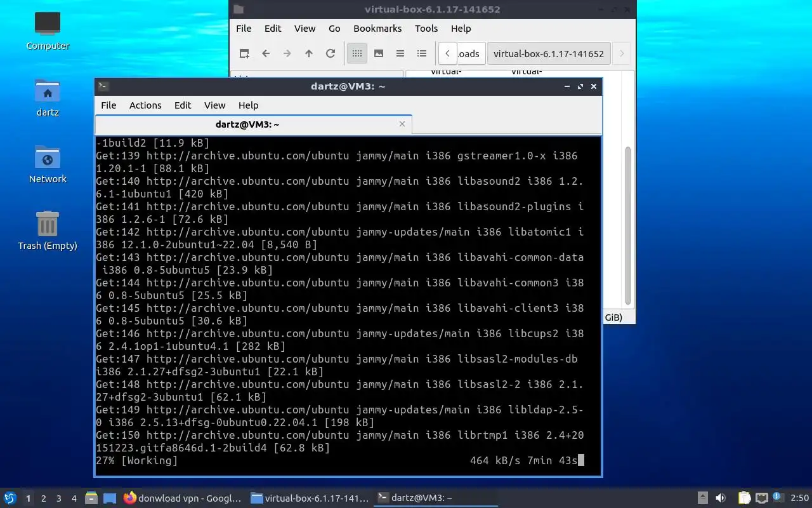
Task: Switch to workspace 4
Action: click(74, 498)
